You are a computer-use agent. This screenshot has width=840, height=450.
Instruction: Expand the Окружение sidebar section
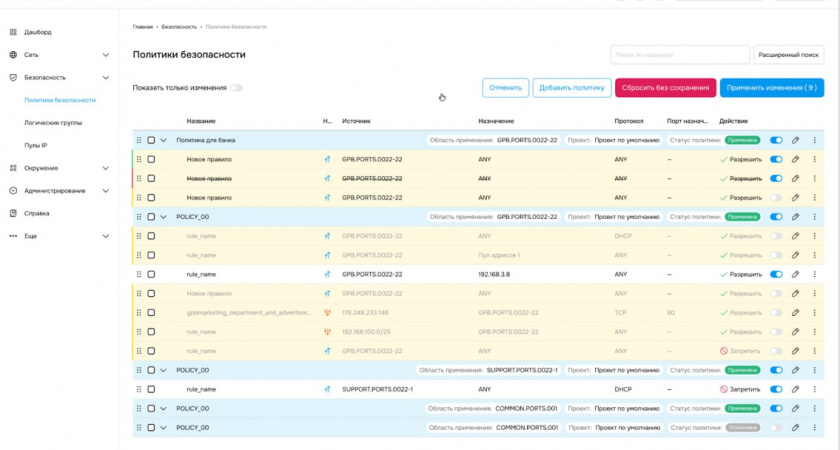click(106, 168)
